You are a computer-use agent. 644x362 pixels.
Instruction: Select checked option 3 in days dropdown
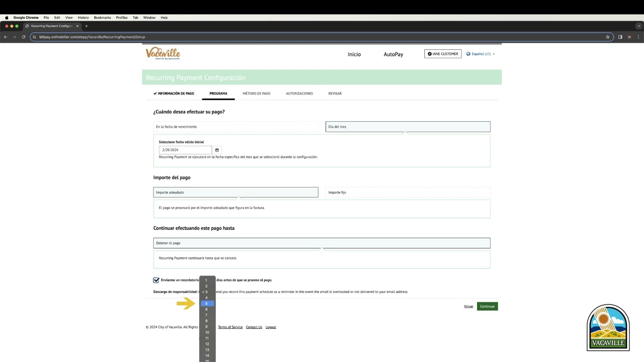(x=207, y=292)
